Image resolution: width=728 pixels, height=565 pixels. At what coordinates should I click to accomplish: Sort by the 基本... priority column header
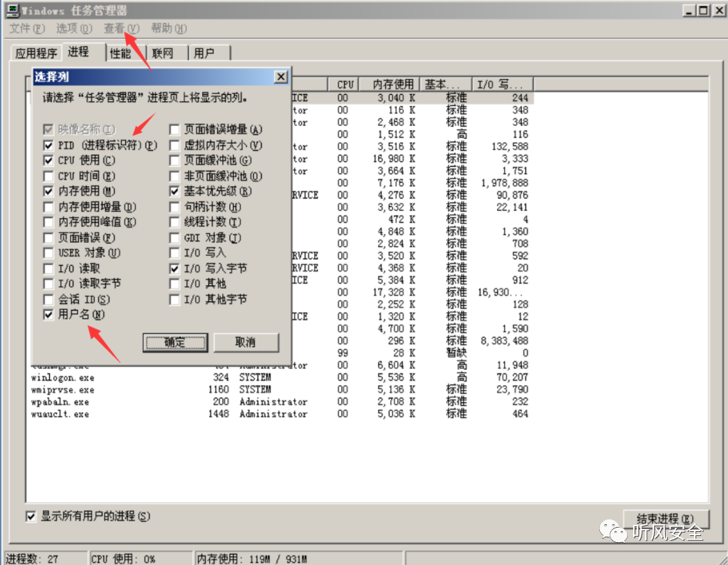(446, 84)
